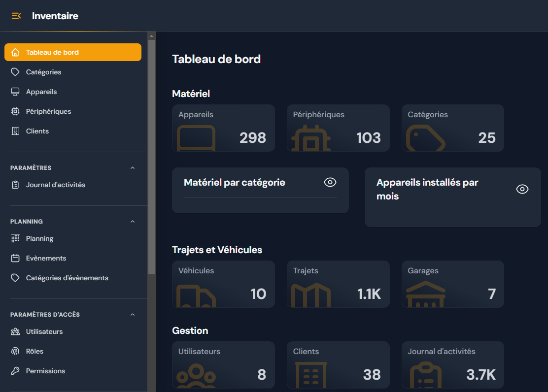Screen dimensions: 548x392
Task: Click the Rôles fingerprint icon
Action: point(15,351)
